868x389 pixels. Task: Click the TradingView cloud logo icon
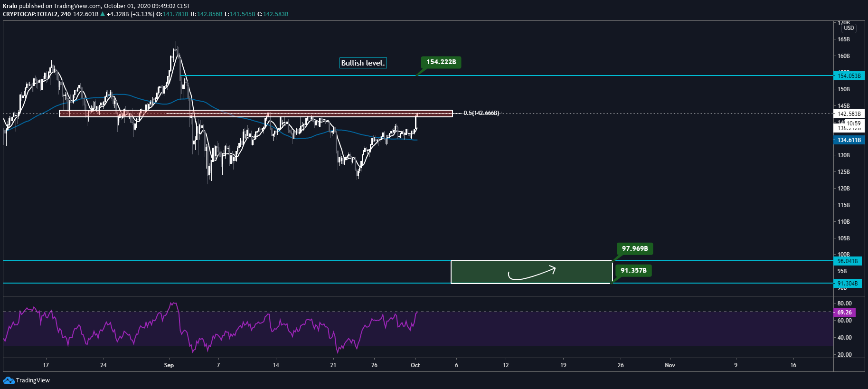click(9, 380)
